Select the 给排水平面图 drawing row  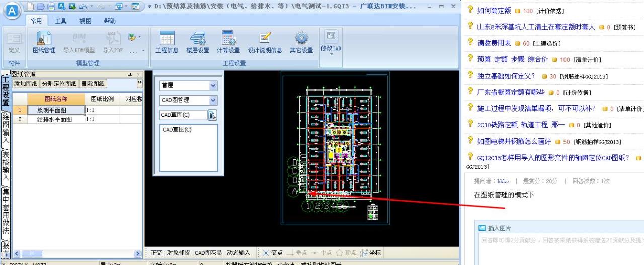[54, 120]
